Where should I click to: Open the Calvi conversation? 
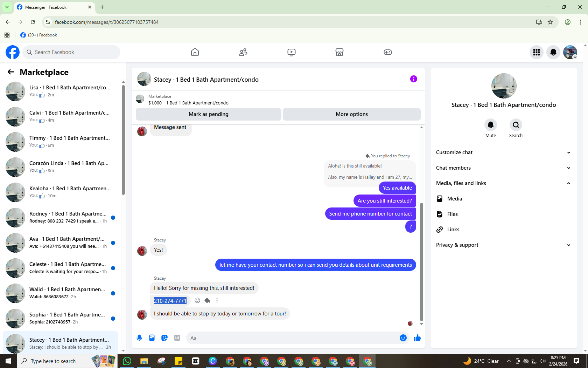pyautogui.click(x=61, y=116)
